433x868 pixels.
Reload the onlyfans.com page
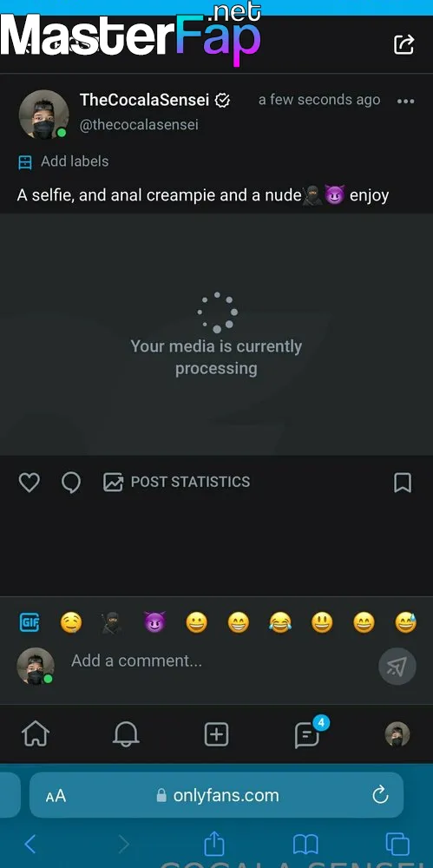[380, 795]
